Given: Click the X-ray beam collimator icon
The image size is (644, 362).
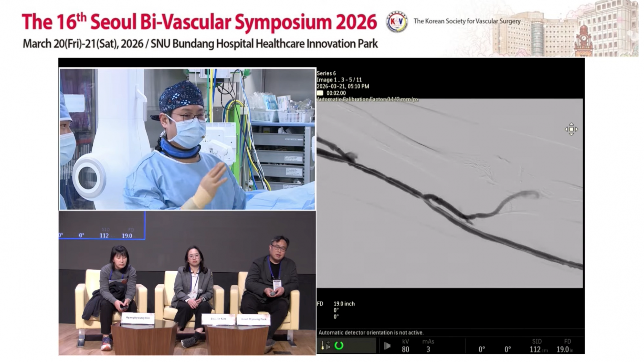Looking at the screenshot, I should pos(387,346).
